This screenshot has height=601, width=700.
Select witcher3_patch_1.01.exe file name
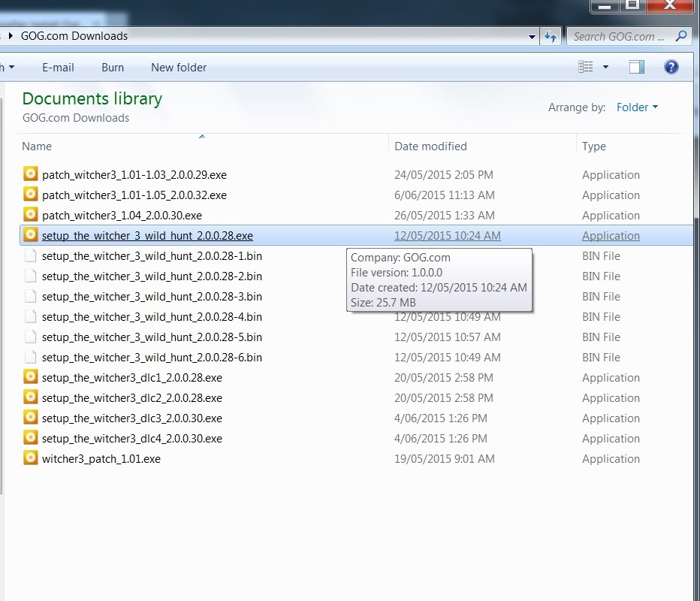[x=101, y=459]
